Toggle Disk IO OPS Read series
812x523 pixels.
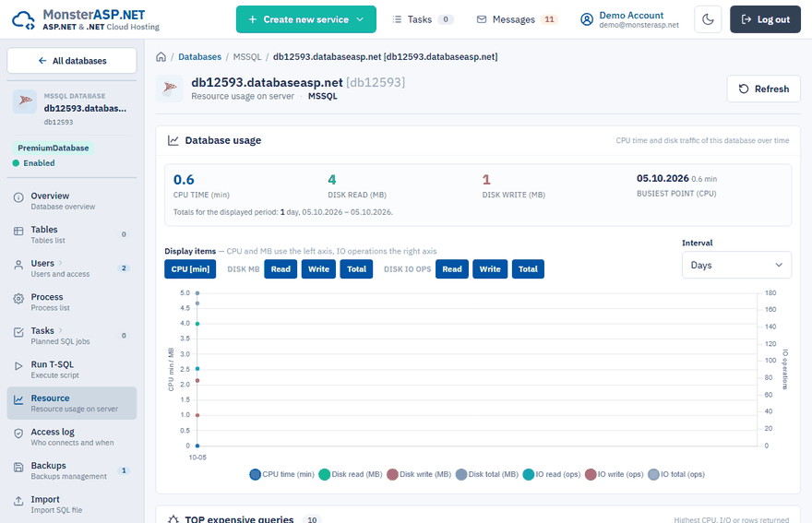452,268
